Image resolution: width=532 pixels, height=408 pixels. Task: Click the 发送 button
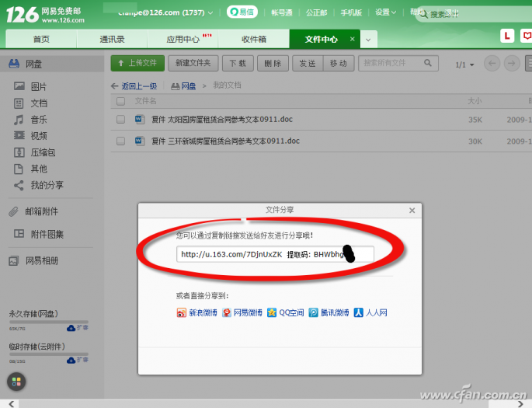[x=308, y=63]
